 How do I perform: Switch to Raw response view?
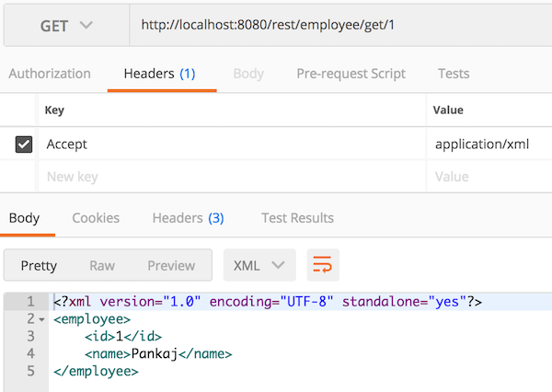(x=102, y=265)
